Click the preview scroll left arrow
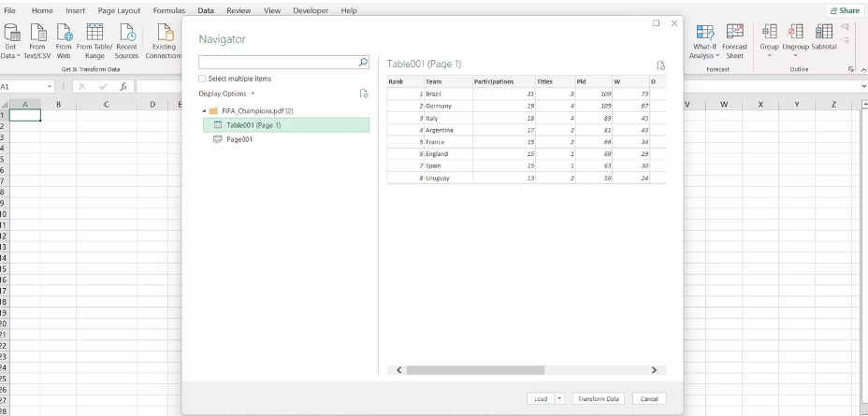 tap(399, 370)
